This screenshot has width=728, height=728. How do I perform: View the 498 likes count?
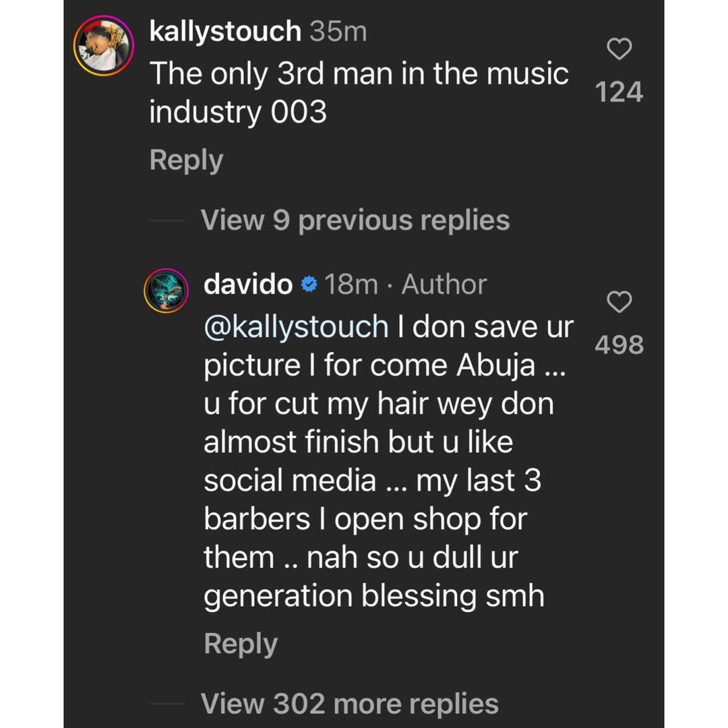[x=619, y=344]
